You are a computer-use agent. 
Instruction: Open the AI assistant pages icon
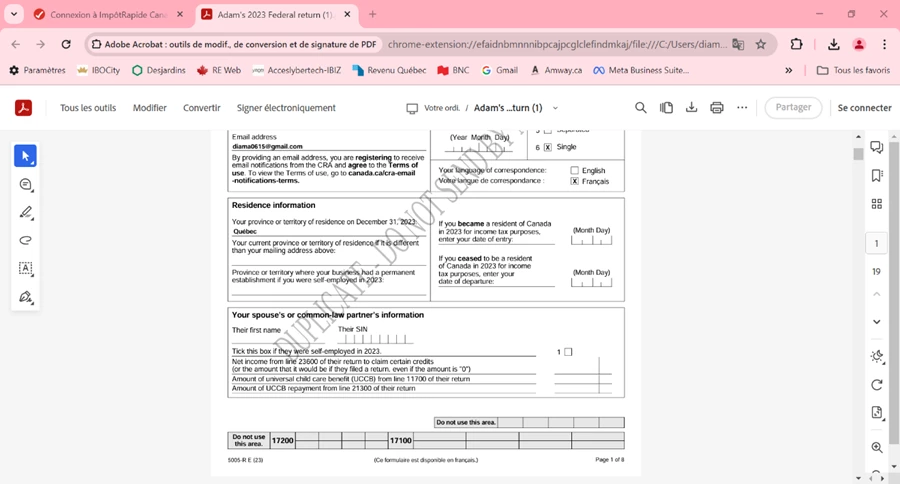[666, 107]
